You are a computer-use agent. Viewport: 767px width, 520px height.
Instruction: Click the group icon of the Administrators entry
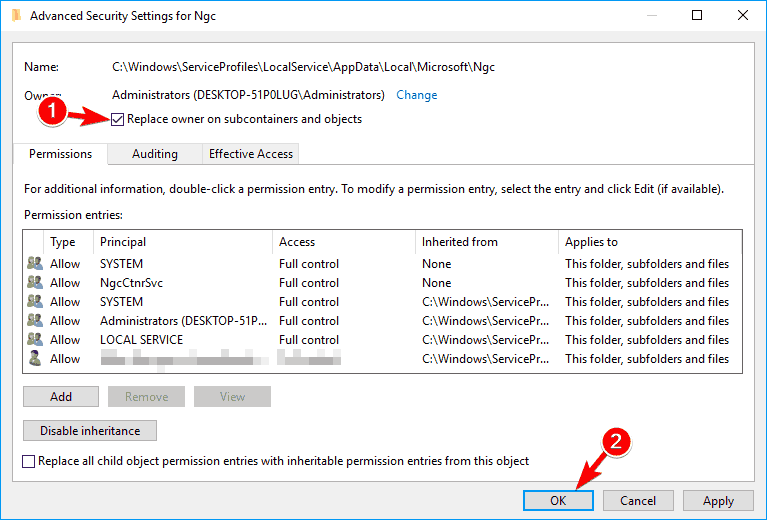(35, 320)
